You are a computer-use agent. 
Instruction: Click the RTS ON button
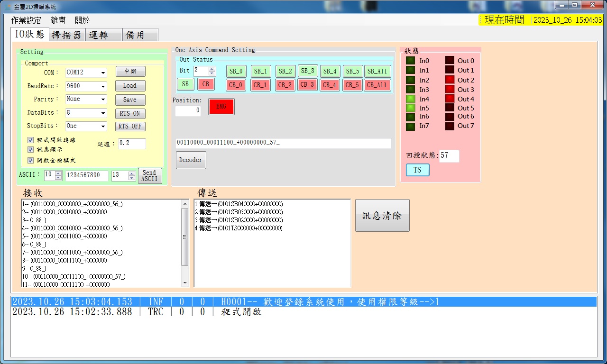(130, 114)
